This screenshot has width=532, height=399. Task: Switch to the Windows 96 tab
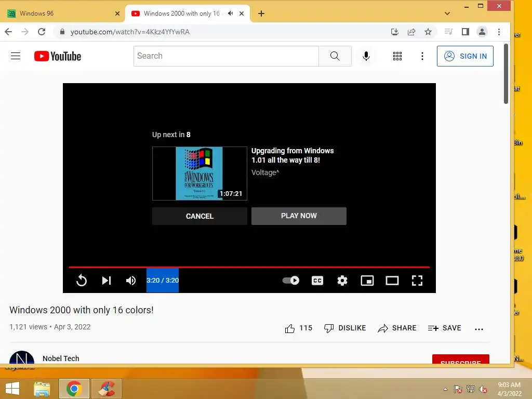64,14
